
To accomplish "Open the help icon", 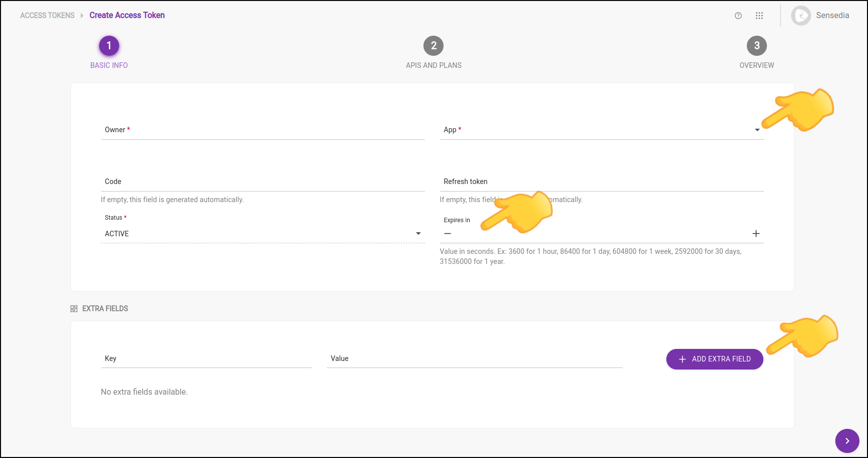I will tap(738, 16).
